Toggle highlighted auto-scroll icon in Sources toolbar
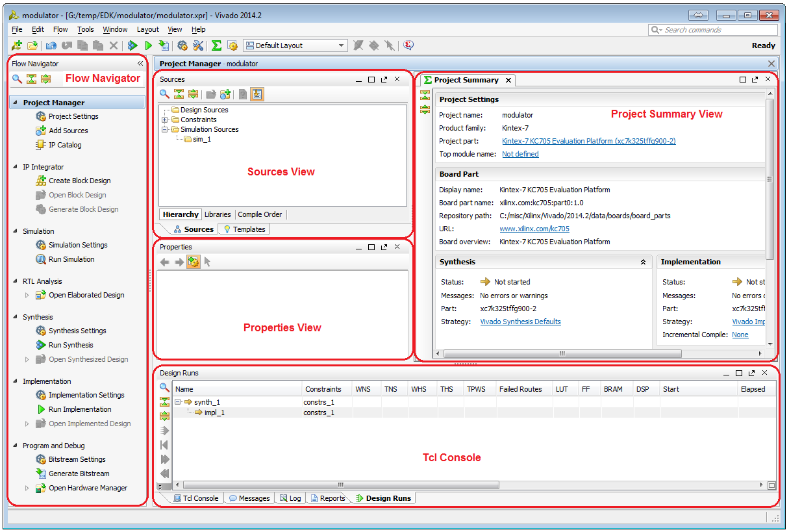Viewport: 789px width, 532px height. pos(257,94)
